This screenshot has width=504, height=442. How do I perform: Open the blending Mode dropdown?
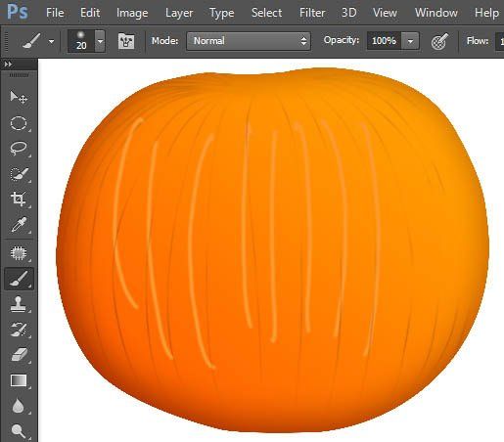click(249, 41)
